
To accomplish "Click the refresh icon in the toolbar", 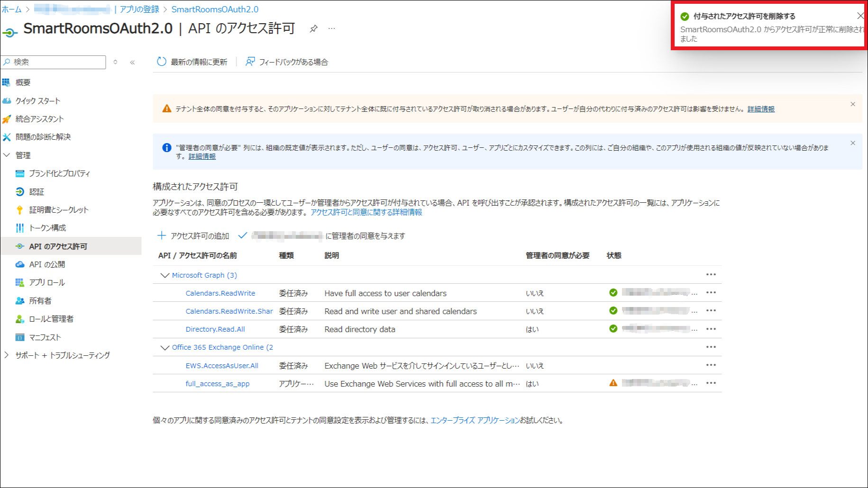I will 162,62.
